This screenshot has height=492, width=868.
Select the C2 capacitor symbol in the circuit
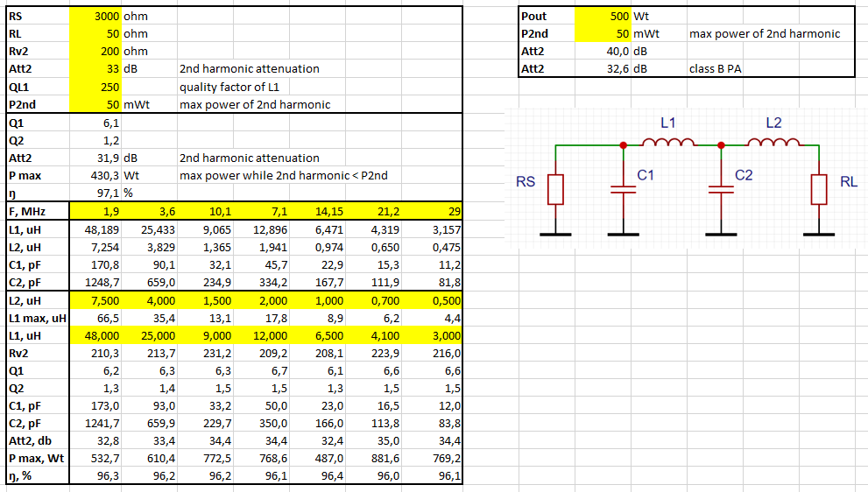coord(720,189)
